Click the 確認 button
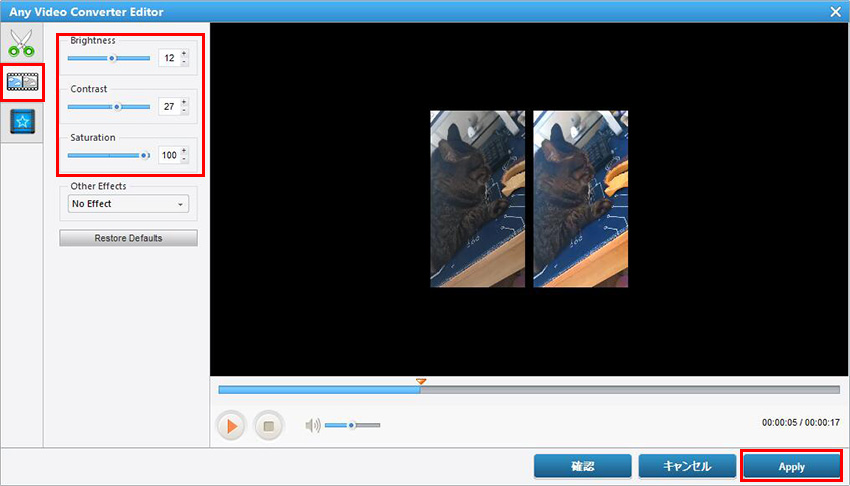This screenshot has height=486, width=850. [582, 467]
